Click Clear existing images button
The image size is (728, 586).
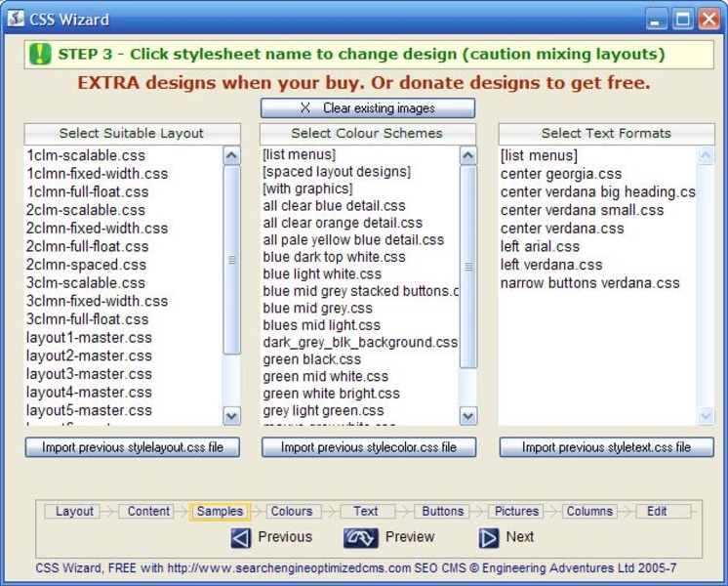(x=368, y=107)
